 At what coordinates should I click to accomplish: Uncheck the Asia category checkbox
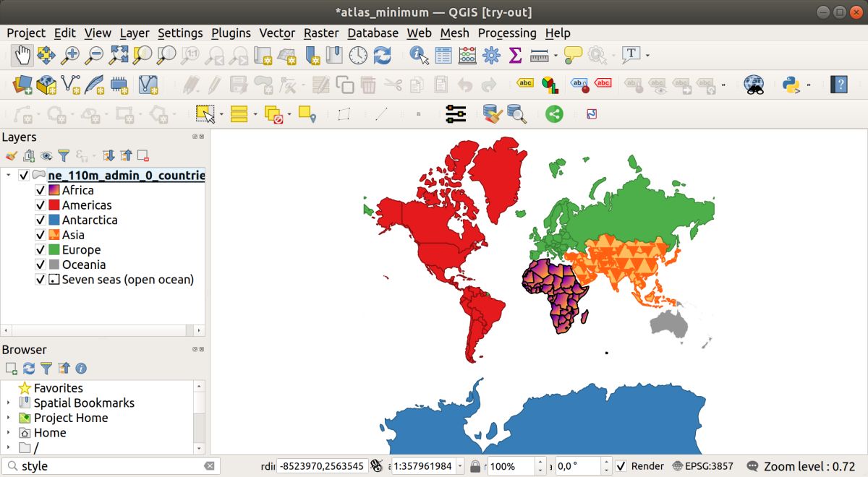coord(41,235)
